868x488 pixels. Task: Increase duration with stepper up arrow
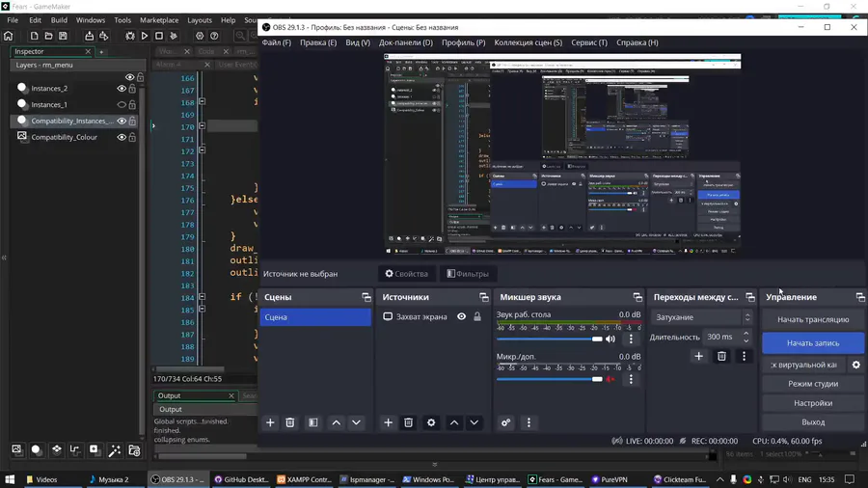tap(746, 333)
